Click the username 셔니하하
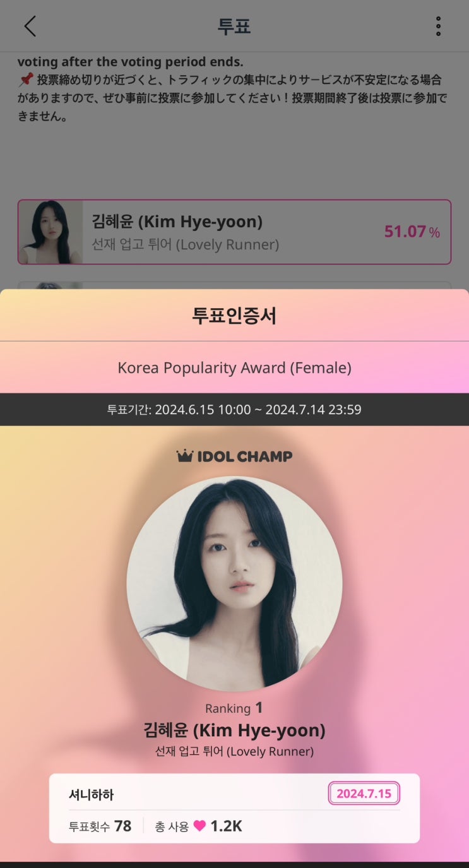469x868 pixels. coord(91,794)
